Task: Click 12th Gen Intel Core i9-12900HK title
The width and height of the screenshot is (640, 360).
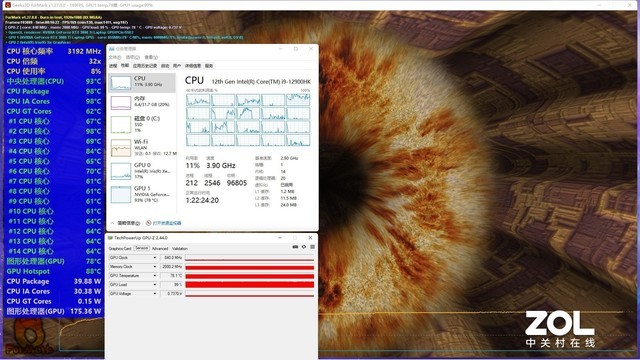Action: click(261, 82)
